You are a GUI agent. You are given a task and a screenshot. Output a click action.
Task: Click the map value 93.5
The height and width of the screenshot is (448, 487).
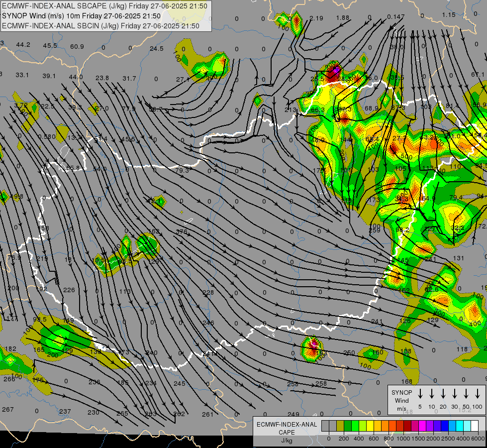[40, 319]
